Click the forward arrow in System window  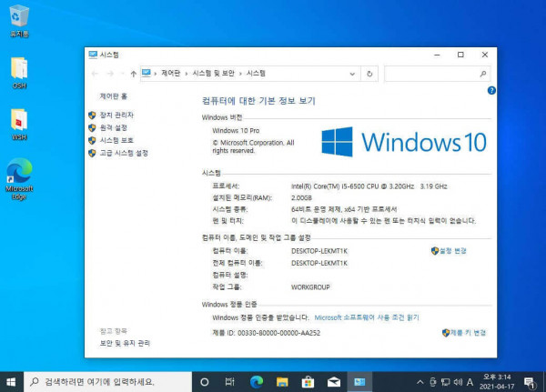110,74
